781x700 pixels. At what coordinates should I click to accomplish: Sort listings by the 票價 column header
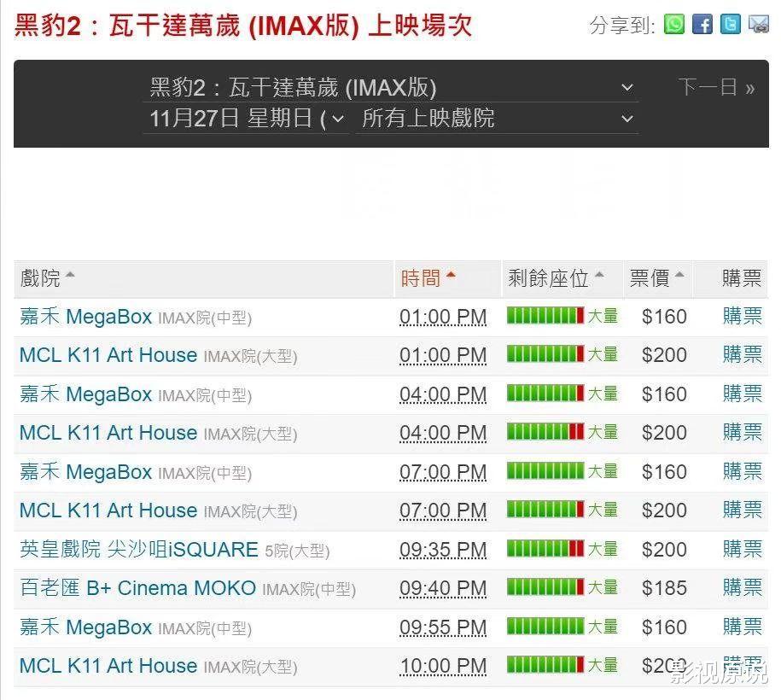657,278
